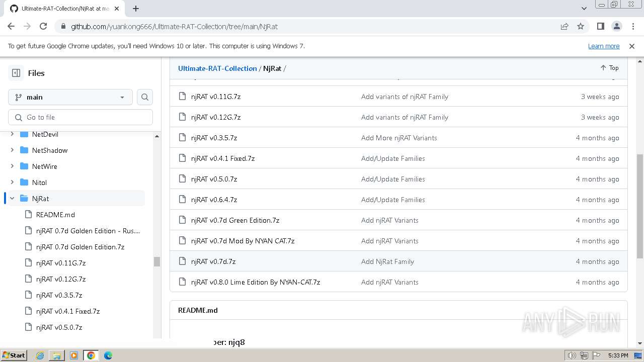
Task: Open the Windows Start menu
Action: pos(14,355)
